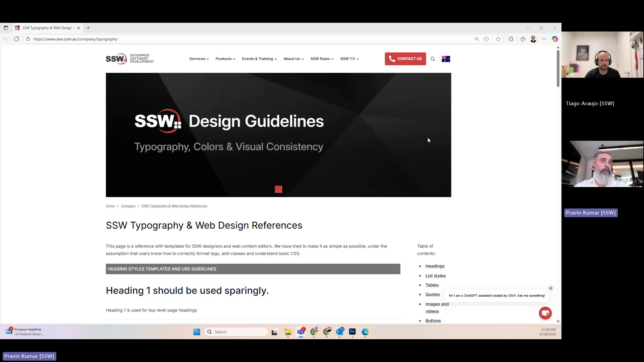Click the browser back arrow
This screenshot has width=644, height=362.
pos(6,39)
